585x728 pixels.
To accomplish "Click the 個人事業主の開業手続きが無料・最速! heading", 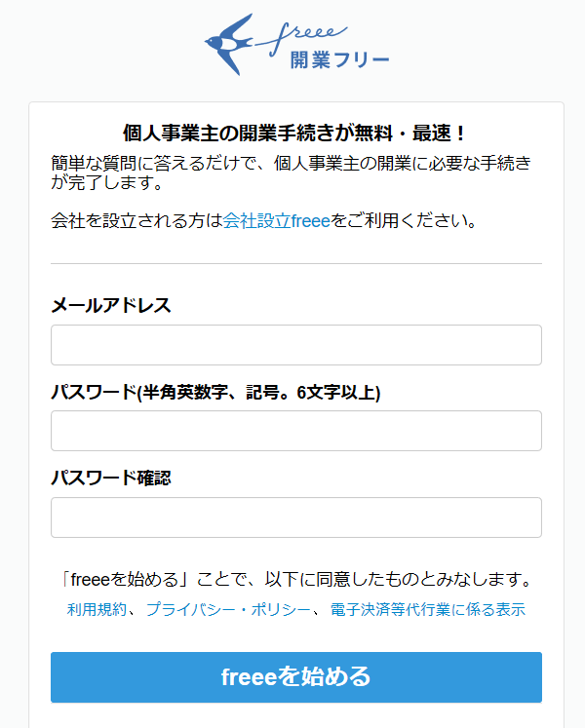I will 294,134.
